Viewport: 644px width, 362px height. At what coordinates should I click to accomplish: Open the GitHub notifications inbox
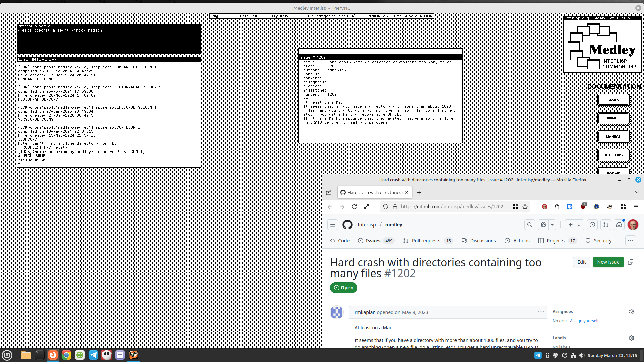point(619,225)
